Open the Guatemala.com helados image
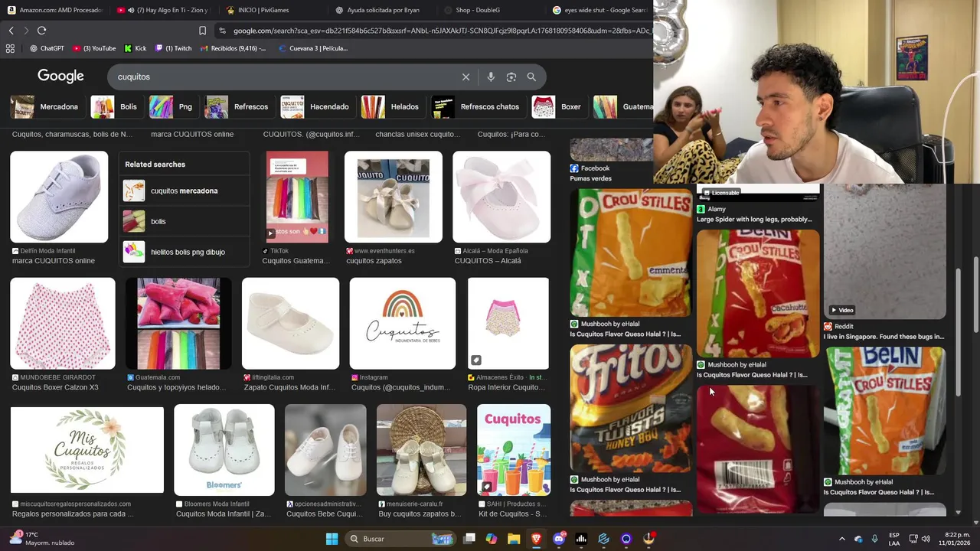Viewport: 980px width, 551px height. coord(178,324)
